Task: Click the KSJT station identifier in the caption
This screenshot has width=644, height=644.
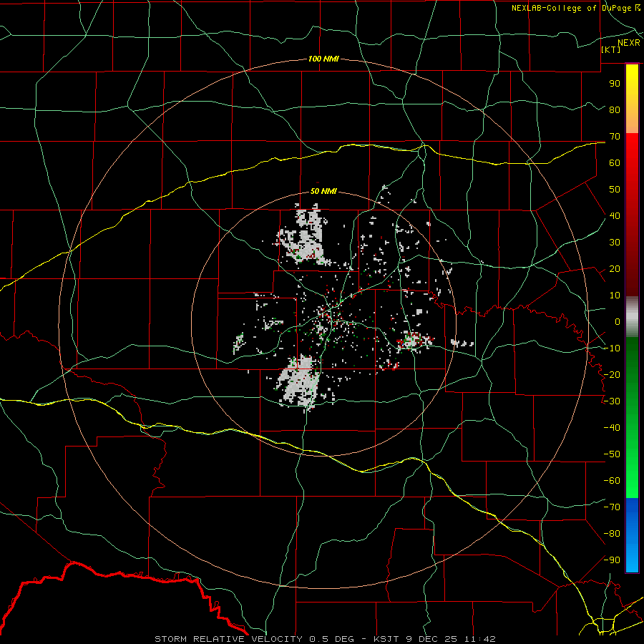Action: [x=386, y=639]
